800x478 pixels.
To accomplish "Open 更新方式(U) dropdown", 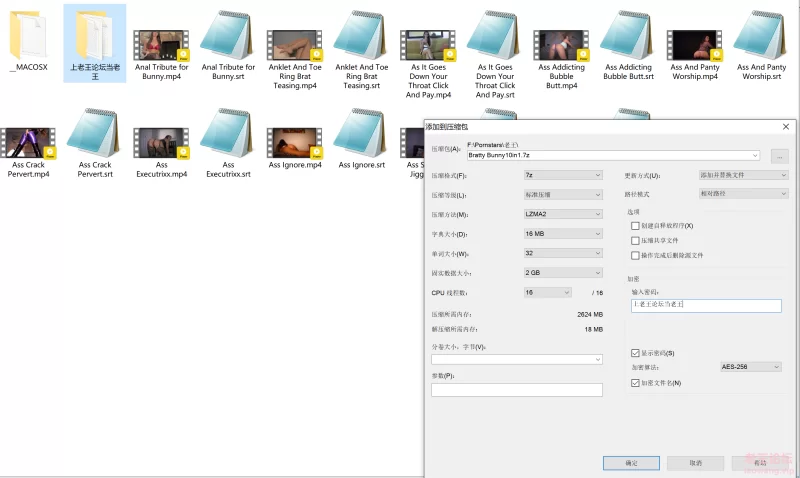I will pos(743,175).
